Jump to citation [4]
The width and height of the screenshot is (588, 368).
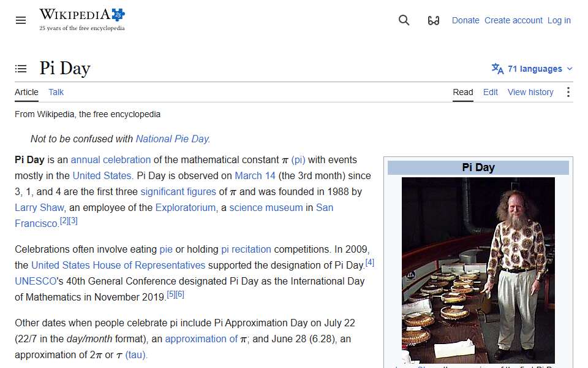tap(370, 263)
